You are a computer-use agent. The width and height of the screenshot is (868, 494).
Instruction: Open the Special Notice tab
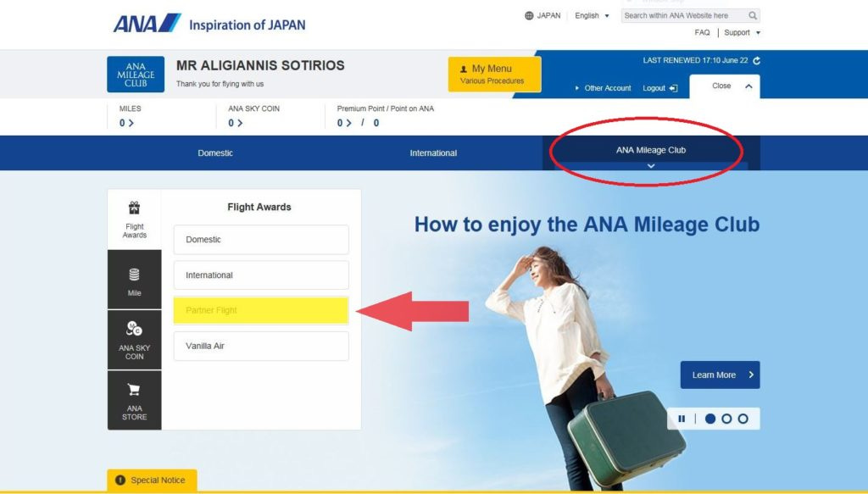coord(153,480)
